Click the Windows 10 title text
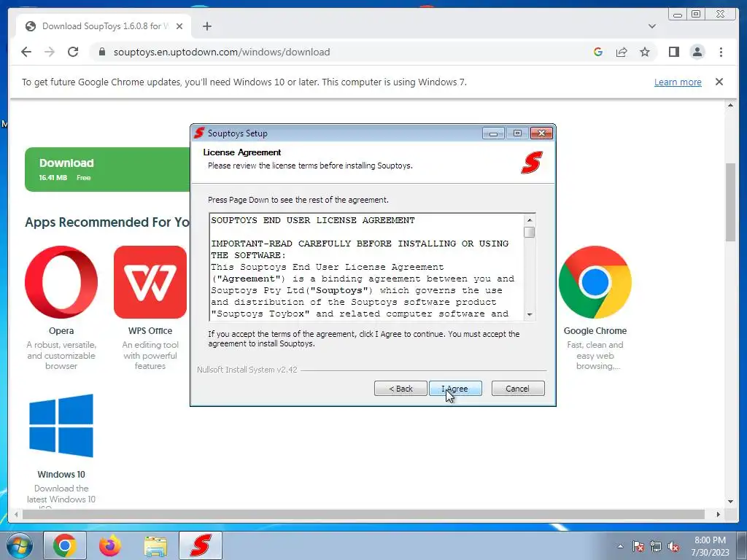This screenshot has height=560, width=747. (x=61, y=475)
